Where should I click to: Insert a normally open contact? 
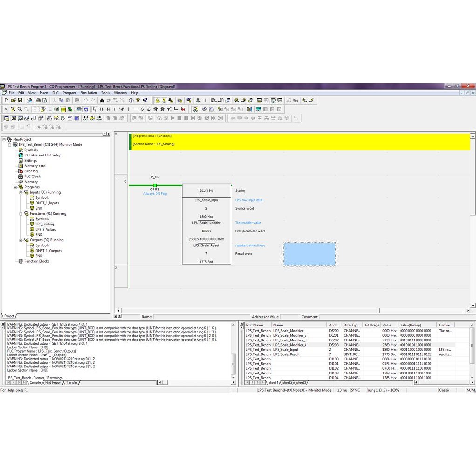102,109
